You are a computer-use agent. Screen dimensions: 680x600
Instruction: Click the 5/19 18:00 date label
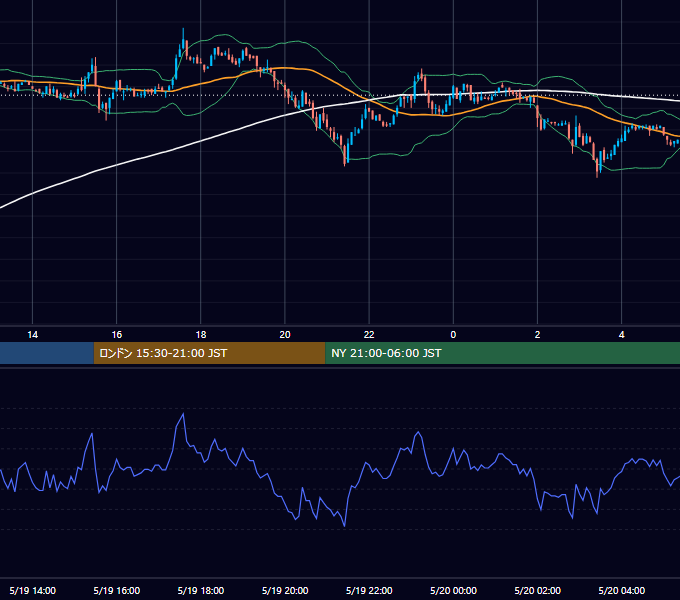pyautogui.click(x=201, y=590)
